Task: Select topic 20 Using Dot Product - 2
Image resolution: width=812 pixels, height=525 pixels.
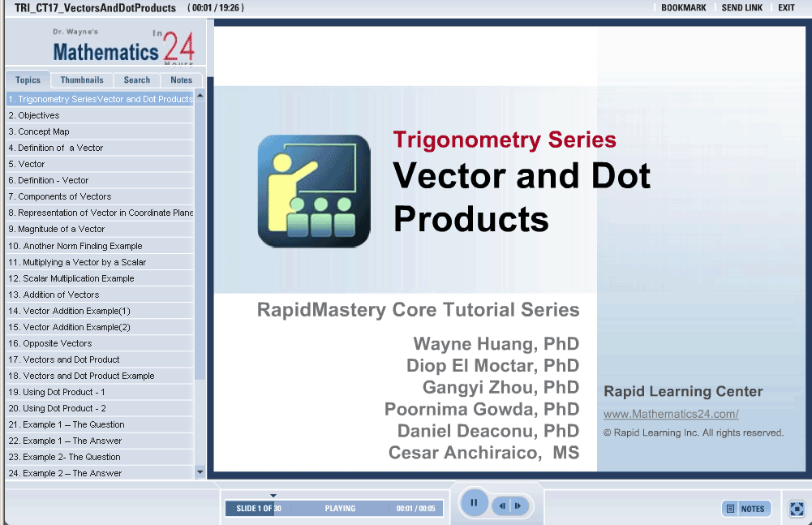Action: click(100, 408)
